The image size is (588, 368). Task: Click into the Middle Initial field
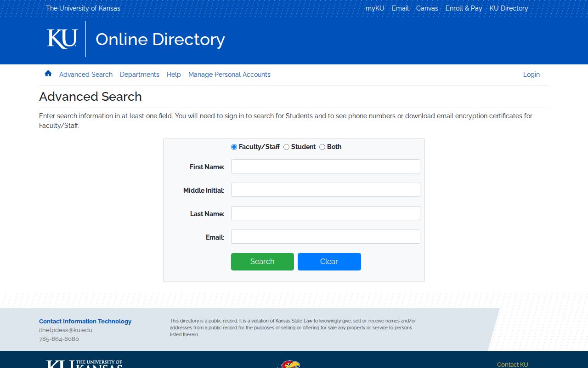point(326,190)
